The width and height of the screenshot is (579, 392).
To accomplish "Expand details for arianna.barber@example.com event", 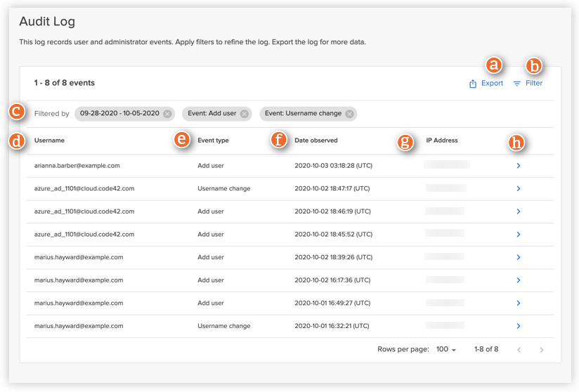I will click(x=519, y=166).
